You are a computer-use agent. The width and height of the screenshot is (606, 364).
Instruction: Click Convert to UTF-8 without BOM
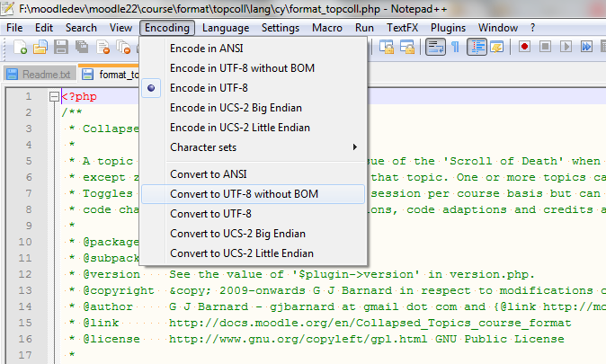click(x=244, y=194)
